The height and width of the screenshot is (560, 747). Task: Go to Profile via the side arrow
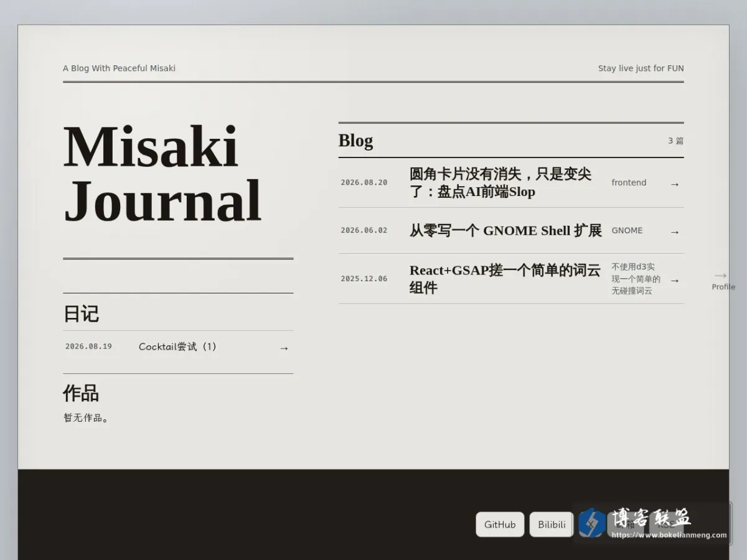tap(723, 281)
